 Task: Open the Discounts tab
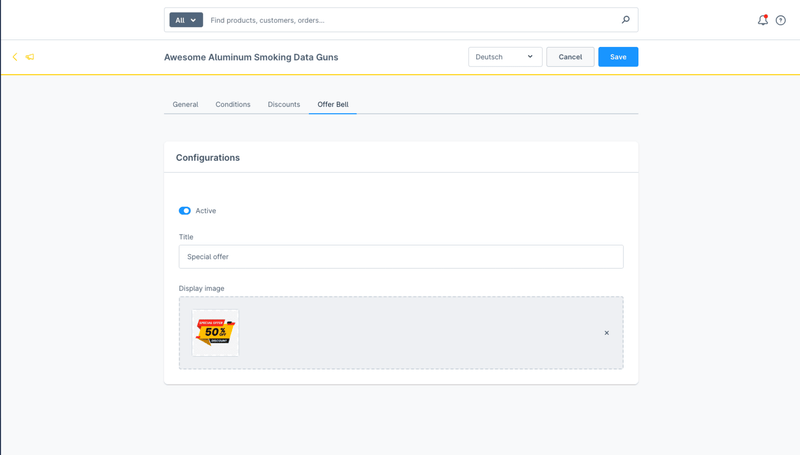click(284, 104)
